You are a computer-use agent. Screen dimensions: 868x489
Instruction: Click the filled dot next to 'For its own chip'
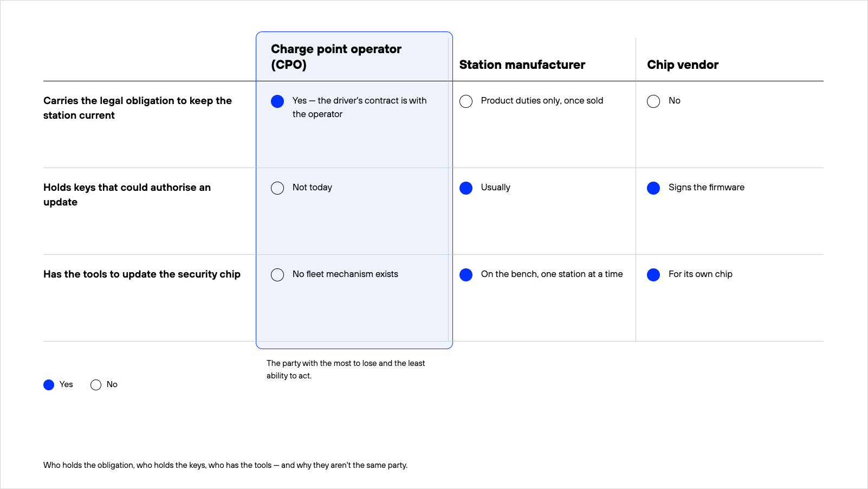click(653, 275)
